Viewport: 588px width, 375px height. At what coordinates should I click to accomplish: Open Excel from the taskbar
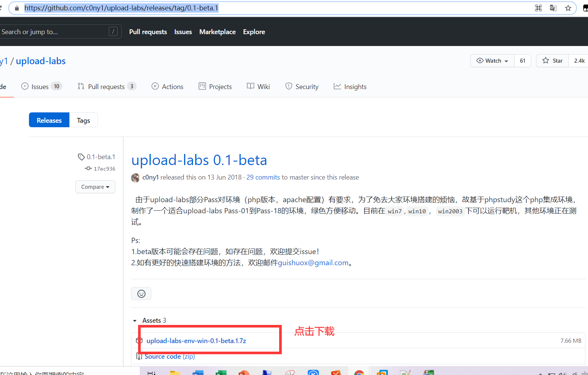pos(221,372)
